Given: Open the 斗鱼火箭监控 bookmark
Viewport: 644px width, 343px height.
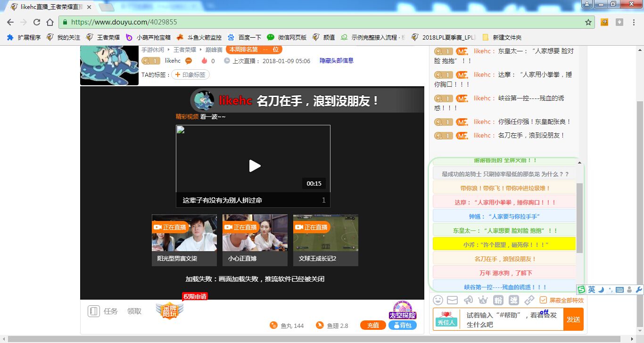Looking at the screenshot, I should click(x=198, y=37).
